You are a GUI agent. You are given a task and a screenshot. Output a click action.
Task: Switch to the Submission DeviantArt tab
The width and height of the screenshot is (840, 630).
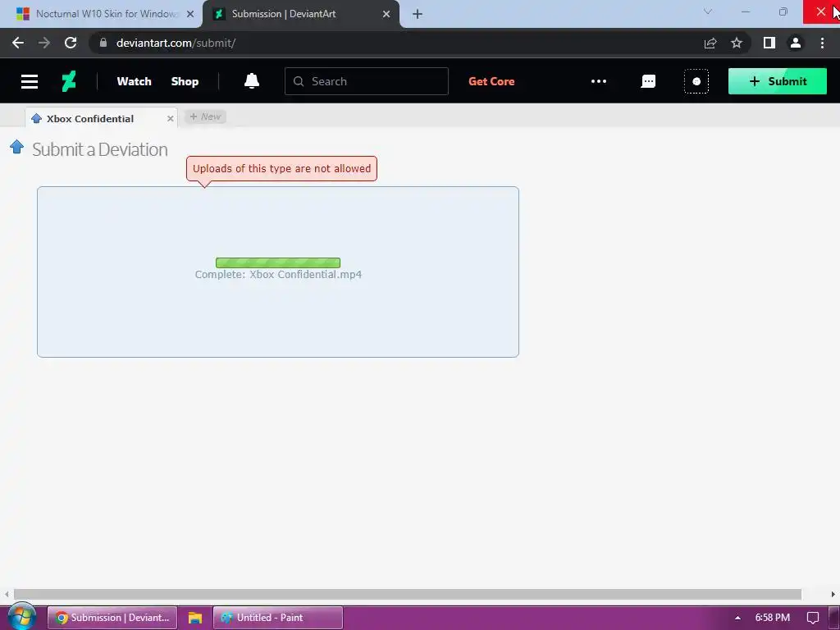tap(301, 14)
